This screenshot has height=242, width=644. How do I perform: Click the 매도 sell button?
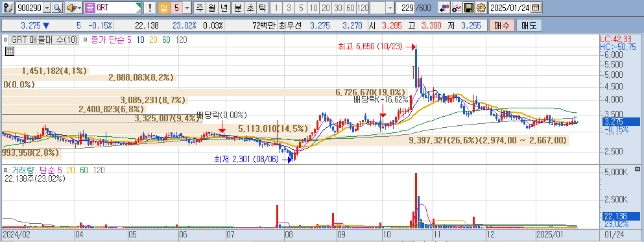[529, 25]
